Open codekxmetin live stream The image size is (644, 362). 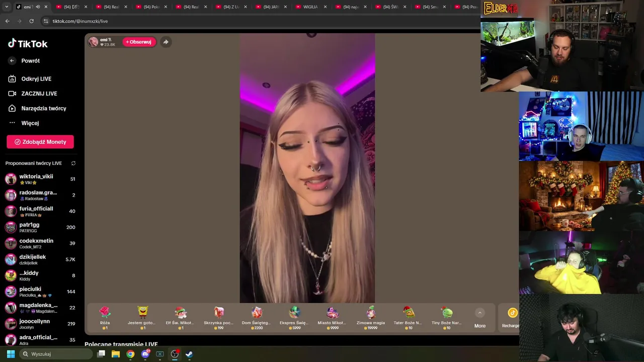point(40,243)
